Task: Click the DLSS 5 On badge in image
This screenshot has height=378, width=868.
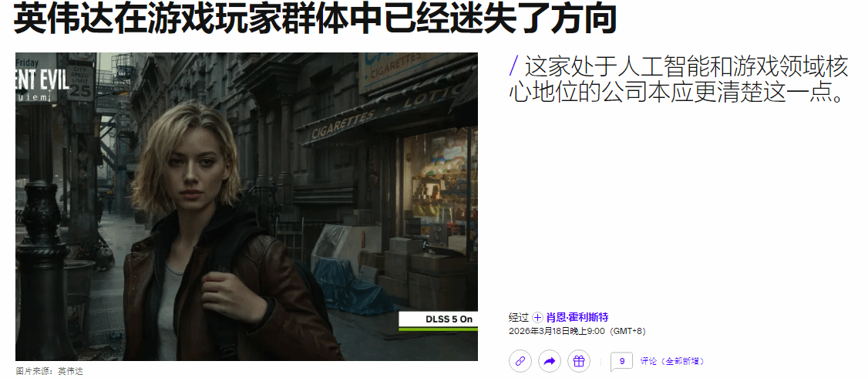Action: pos(437,319)
